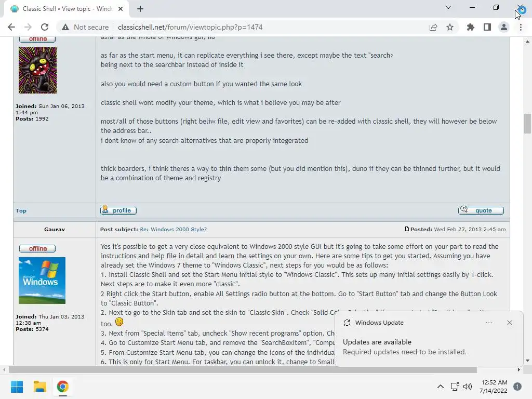Click the horizontal scroll right arrow

[519, 369]
